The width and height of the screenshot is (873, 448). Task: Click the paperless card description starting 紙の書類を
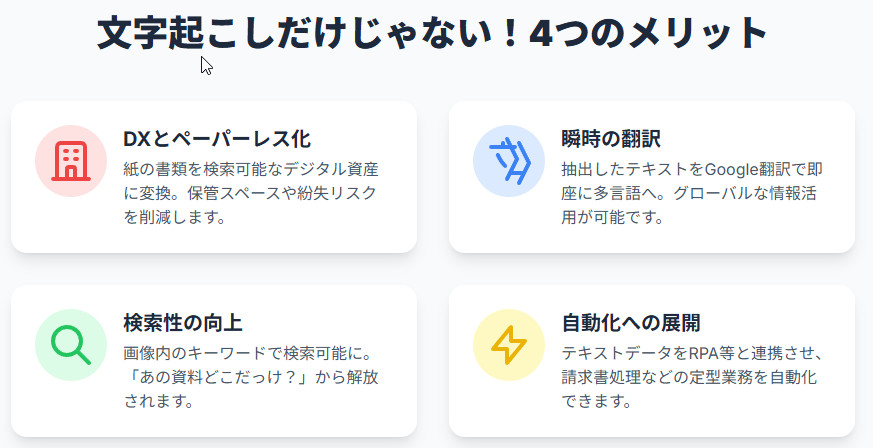tap(250, 192)
